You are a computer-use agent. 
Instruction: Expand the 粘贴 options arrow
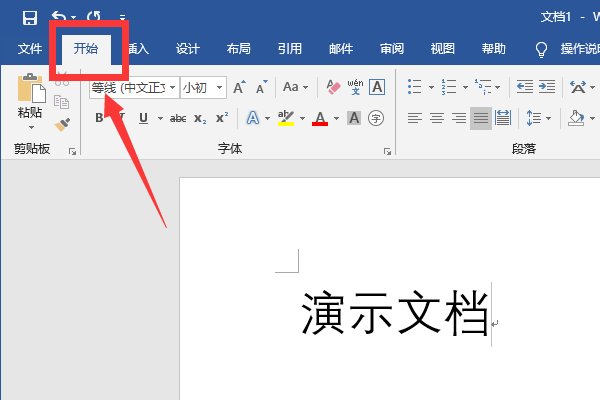click(x=31, y=127)
